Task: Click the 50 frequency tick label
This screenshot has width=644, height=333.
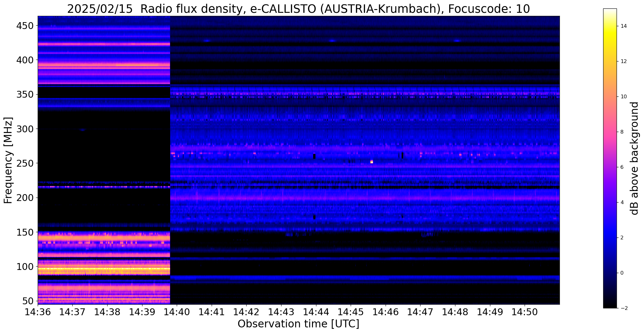Action: tap(27, 301)
